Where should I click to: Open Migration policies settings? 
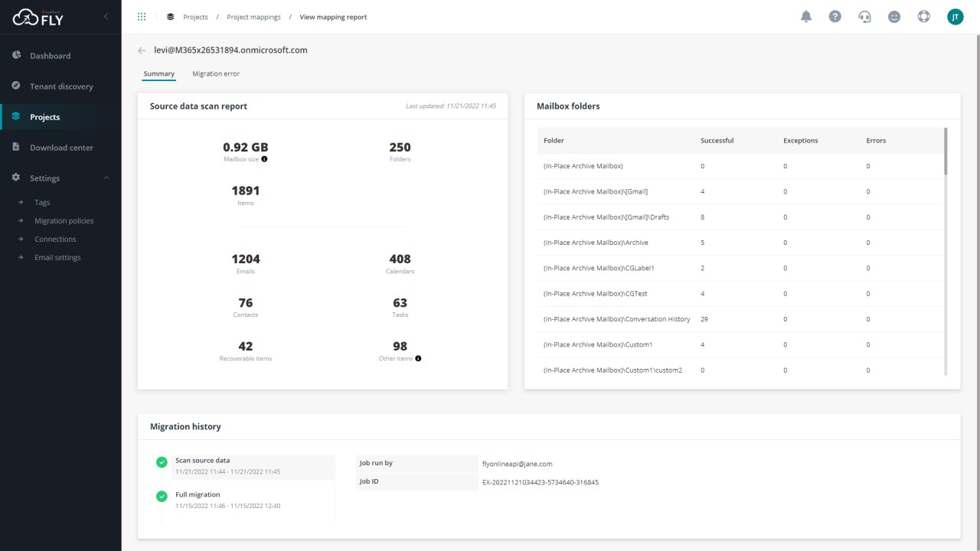(x=64, y=221)
